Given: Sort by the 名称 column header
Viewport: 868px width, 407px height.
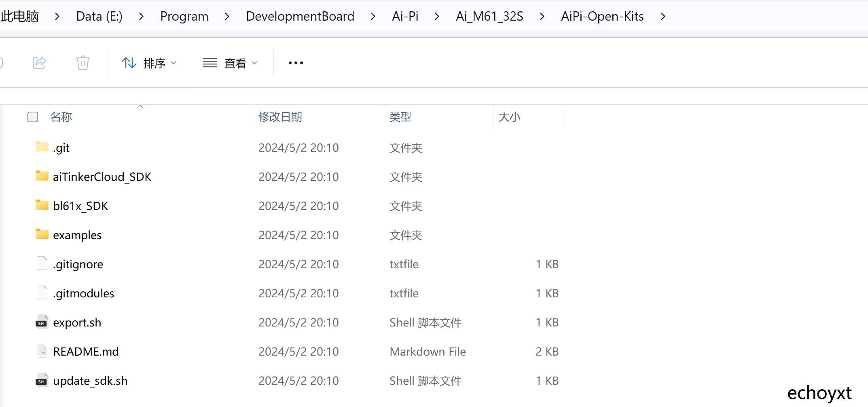Looking at the screenshot, I should click(61, 117).
